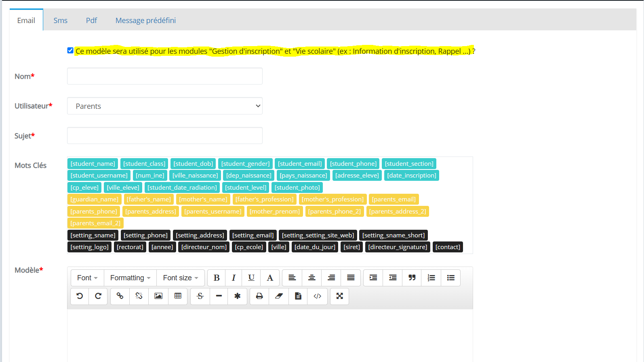644x362 pixels.
Task: Click the asterisk special character button
Action: [x=238, y=296]
